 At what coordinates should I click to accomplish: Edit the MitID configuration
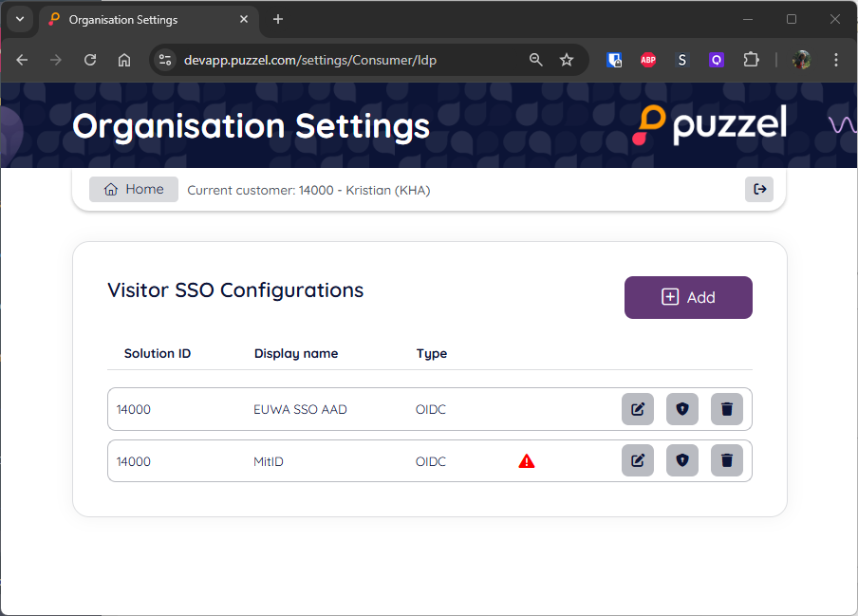pos(638,461)
